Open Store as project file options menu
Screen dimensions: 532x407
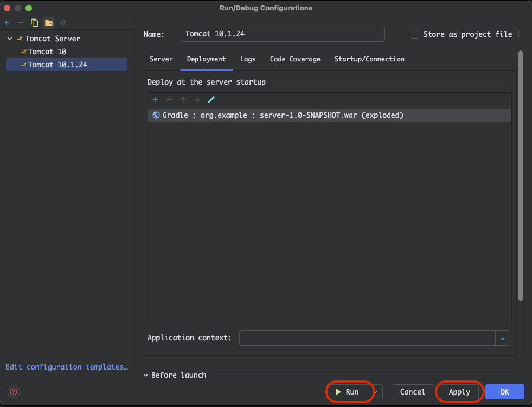tap(518, 34)
